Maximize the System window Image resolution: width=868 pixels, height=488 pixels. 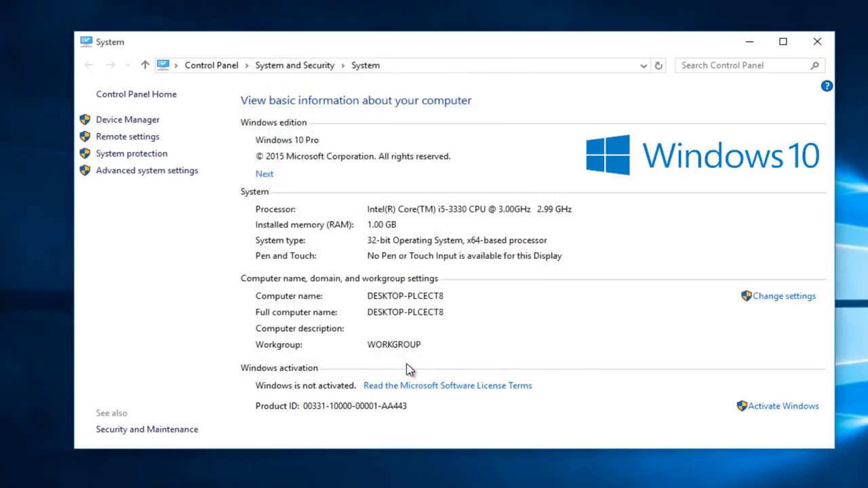coord(783,42)
